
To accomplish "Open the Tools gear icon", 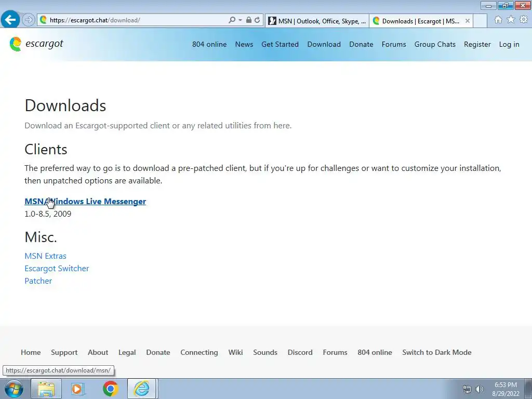I will (524, 20).
